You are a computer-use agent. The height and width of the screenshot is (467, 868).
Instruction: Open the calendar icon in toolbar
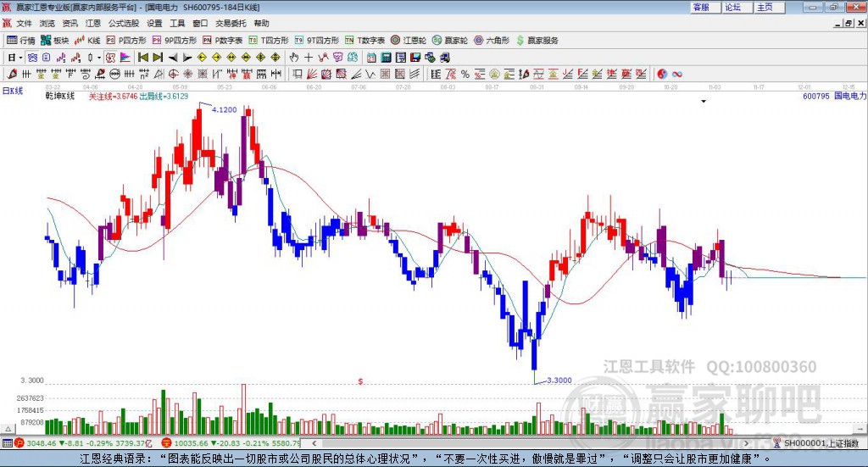tap(371, 57)
